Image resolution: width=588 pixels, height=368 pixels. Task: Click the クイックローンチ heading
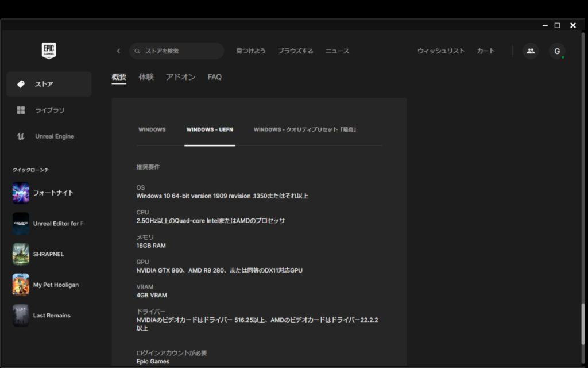30,170
